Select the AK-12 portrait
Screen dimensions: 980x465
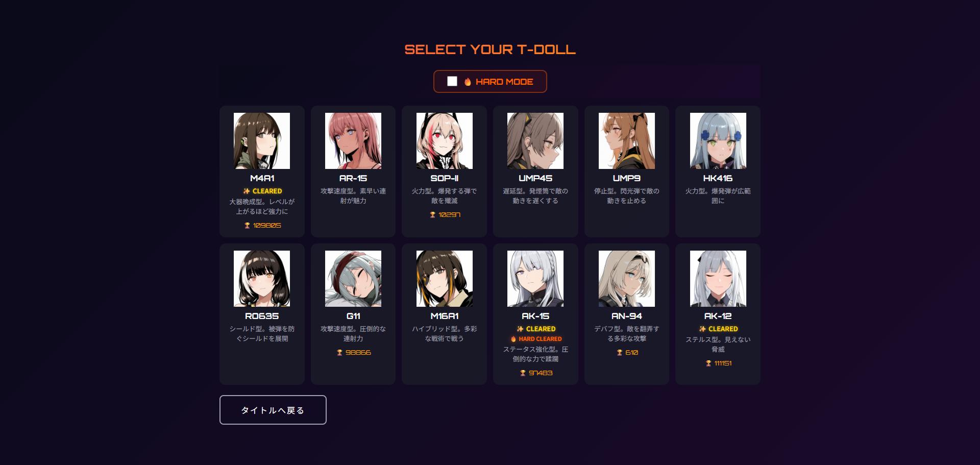click(x=718, y=279)
